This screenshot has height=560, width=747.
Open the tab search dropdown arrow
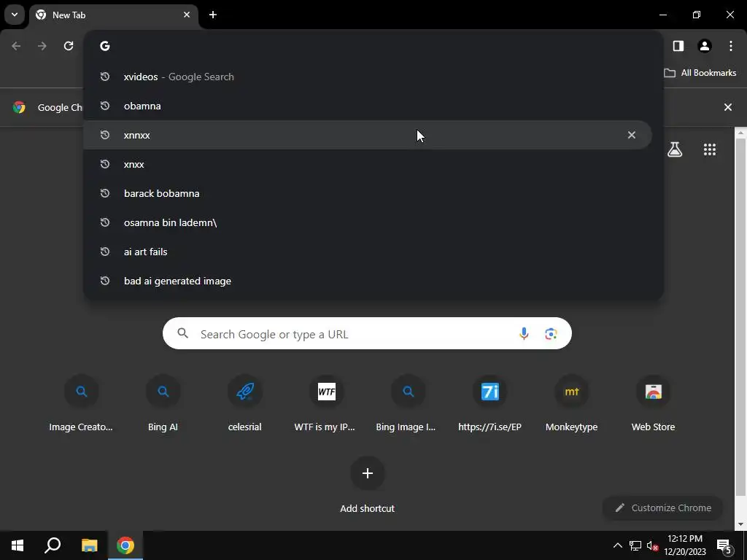click(x=15, y=15)
